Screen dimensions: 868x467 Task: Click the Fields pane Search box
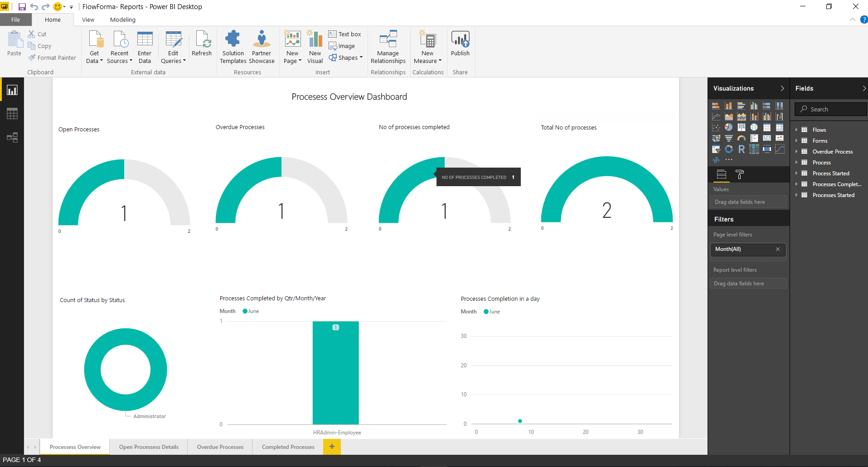coord(830,109)
